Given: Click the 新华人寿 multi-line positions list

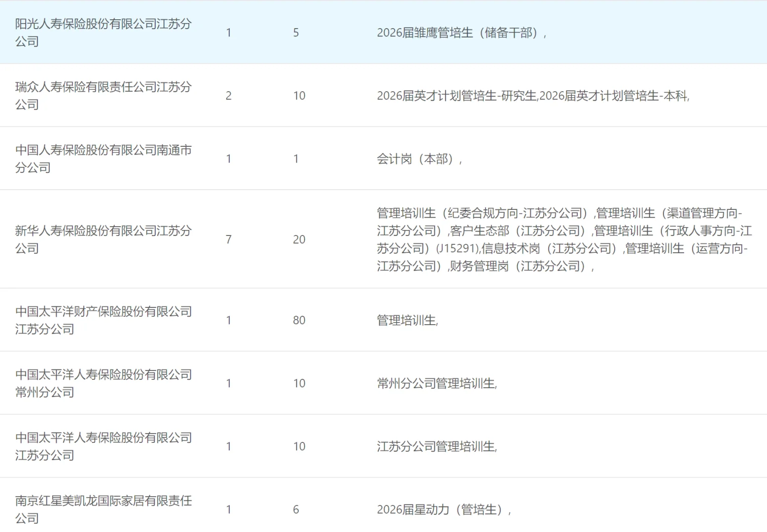Looking at the screenshot, I should [x=564, y=239].
